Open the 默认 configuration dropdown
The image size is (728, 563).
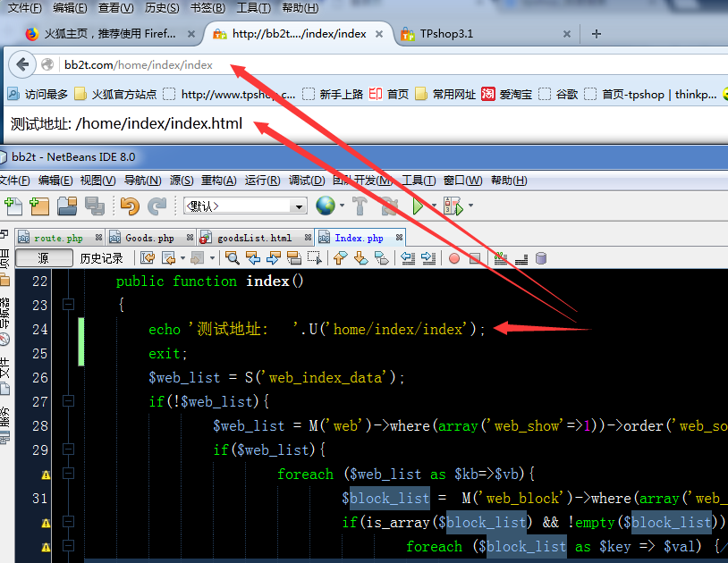[x=245, y=206]
